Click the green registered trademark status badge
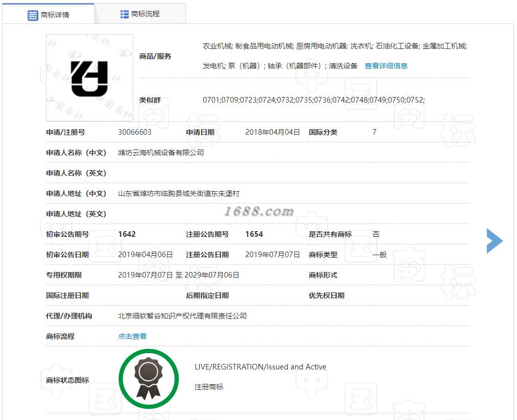The width and height of the screenshot is (517, 420). point(149,379)
